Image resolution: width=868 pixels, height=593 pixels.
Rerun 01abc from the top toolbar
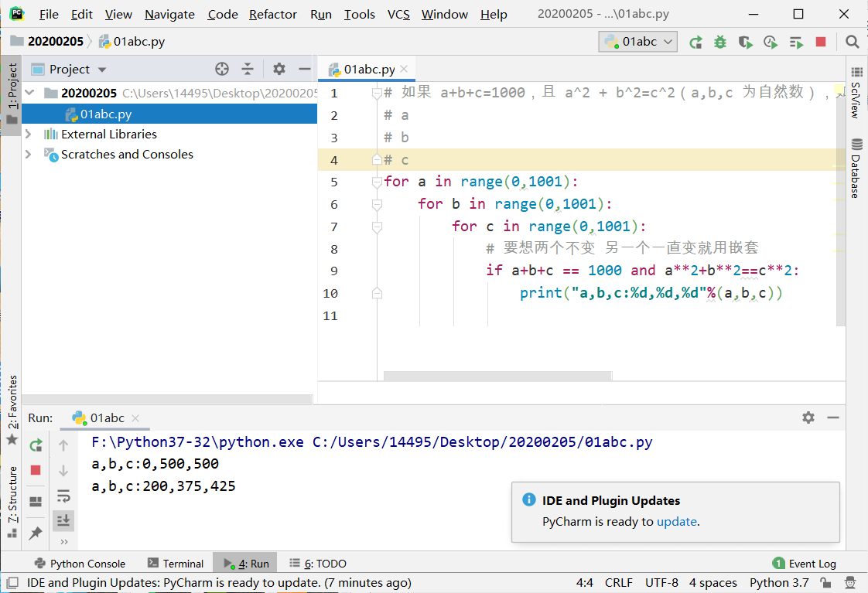coord(695,42)
